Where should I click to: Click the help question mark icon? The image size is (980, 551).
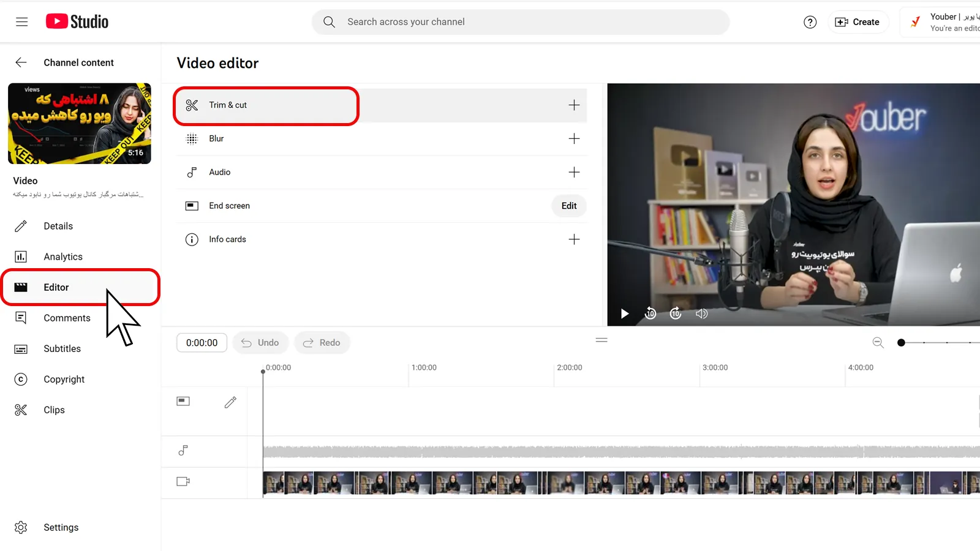pyautogui.click(x=810, y=22)
